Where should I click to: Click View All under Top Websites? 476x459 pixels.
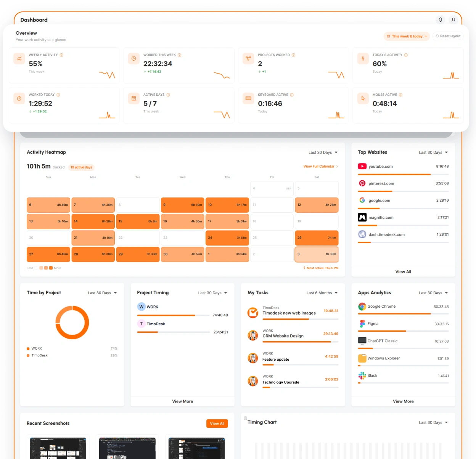(x=403, y=272)
